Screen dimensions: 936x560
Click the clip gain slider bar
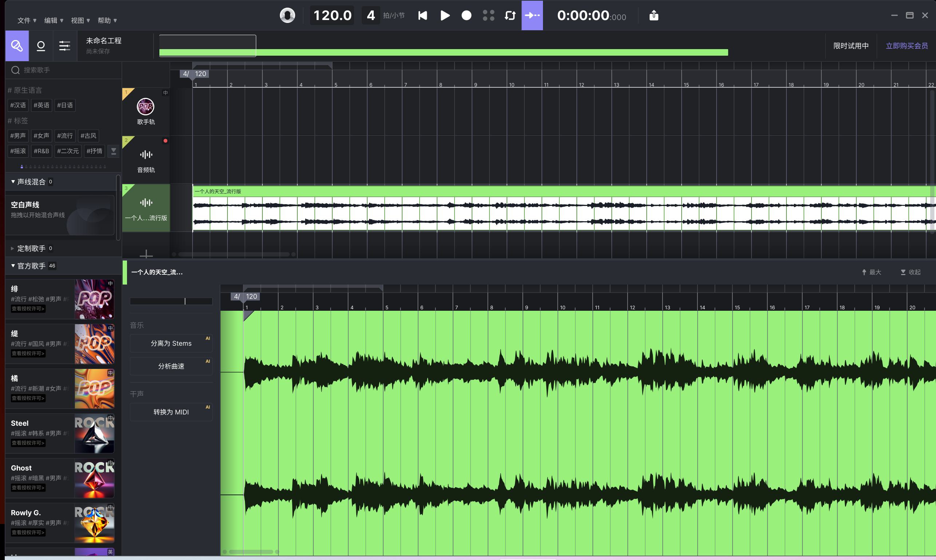[x=171, y=301]
